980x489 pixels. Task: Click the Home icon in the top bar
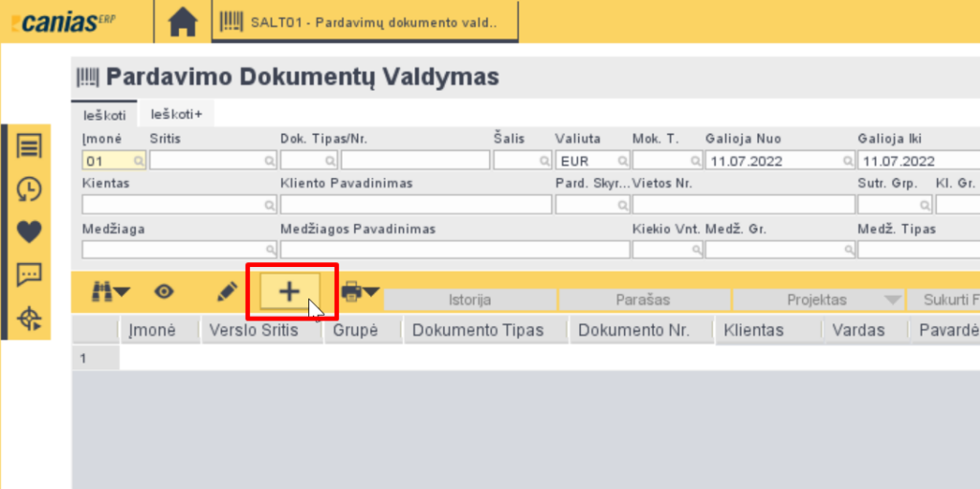pos(182,22)
